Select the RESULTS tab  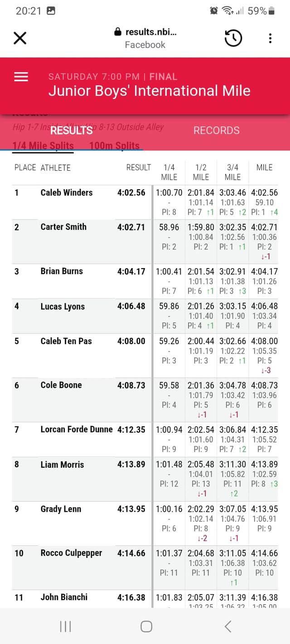tap(72, 130)
